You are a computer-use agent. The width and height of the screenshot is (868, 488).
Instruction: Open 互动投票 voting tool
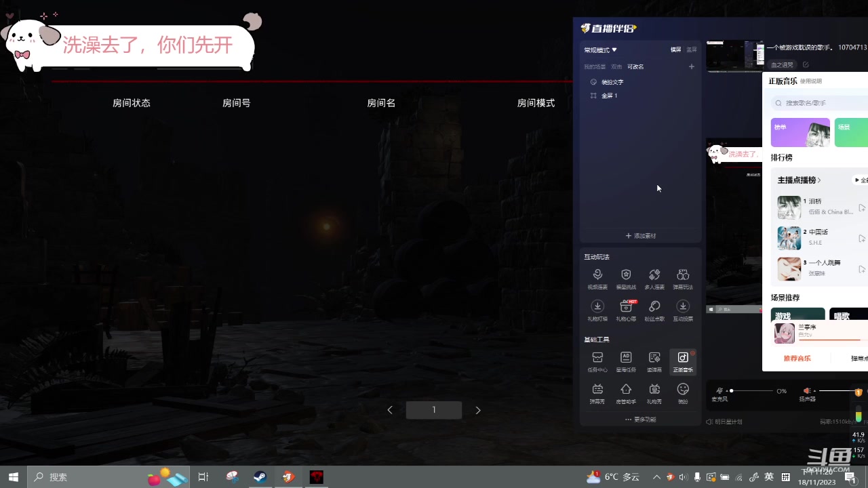683,310
